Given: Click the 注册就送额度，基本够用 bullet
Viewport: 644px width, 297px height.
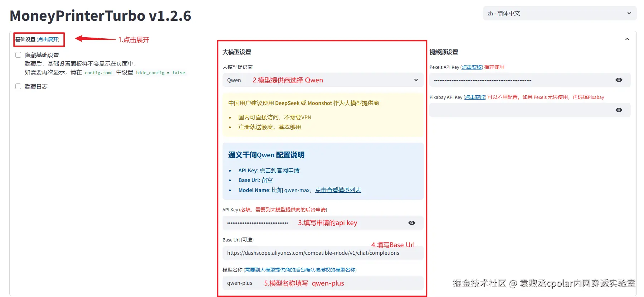Looking at the screenshot, I should click(270, 127).
